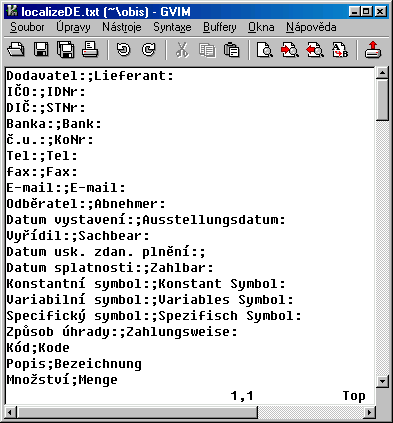This screenshot has width=393, height=423.
Task: Copy selection using copy icon
Action: [207, 50]
